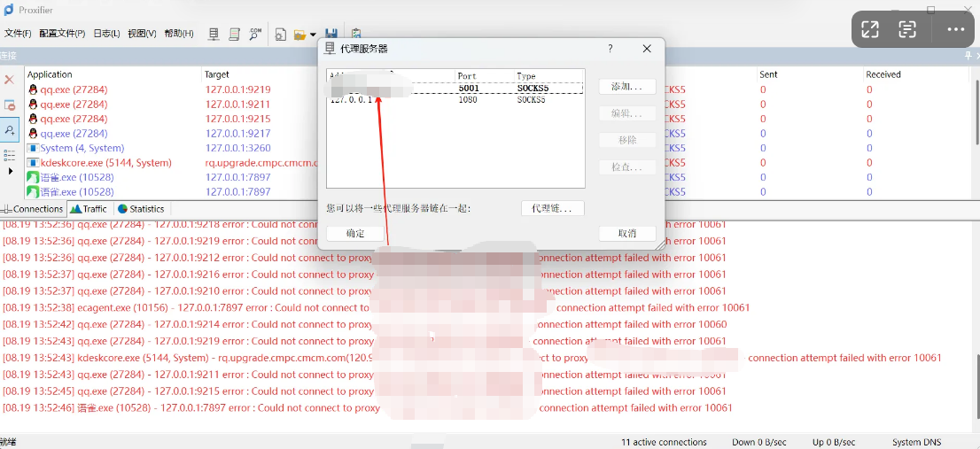Click the red X icon in left sidebar

[10, 80]
